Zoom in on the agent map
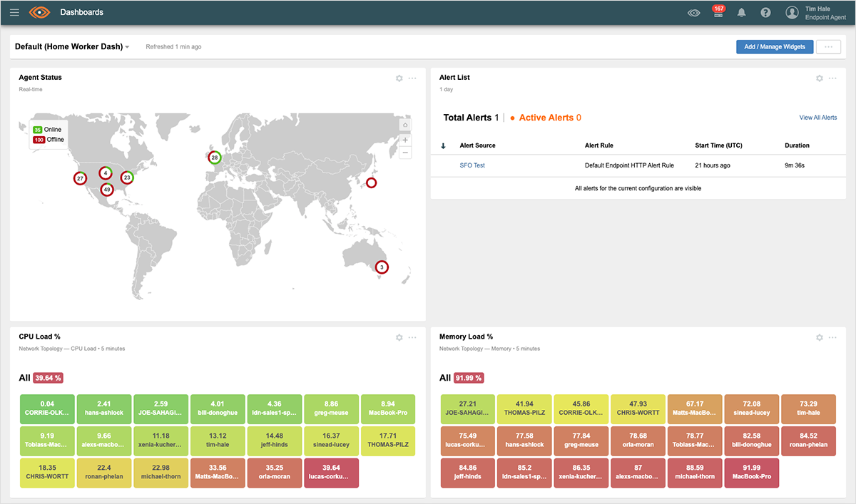The height and width of the screenshot is (504, 856). (x=405, y=140)
